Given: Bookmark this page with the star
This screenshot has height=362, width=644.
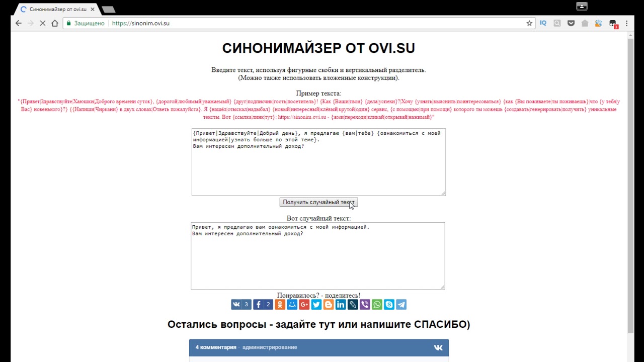Looking at the screenshot, I should [529, 23].
